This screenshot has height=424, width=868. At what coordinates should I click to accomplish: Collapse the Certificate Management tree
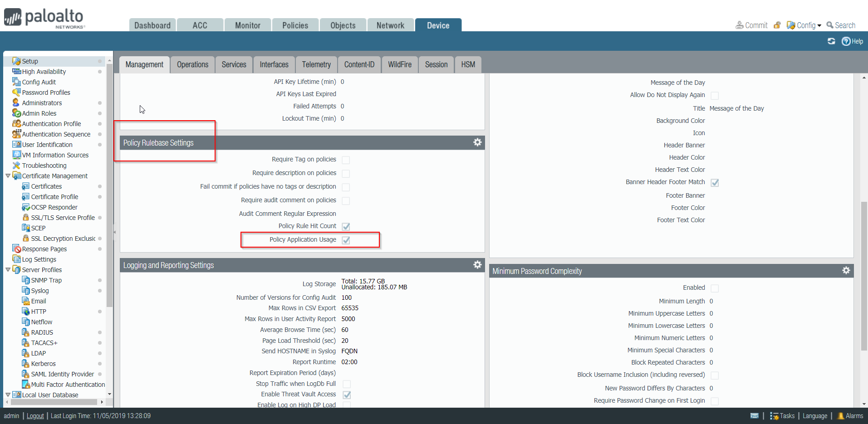[8, 175]
